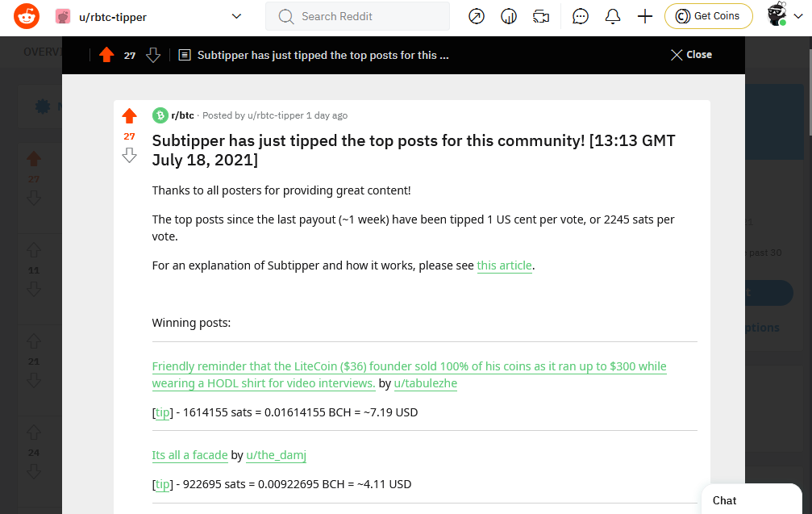Open the LiteCoin founder friendly reminder post link
Image resolution: width=812 pixels, height=514 pixels.
(x=409, y=374)
